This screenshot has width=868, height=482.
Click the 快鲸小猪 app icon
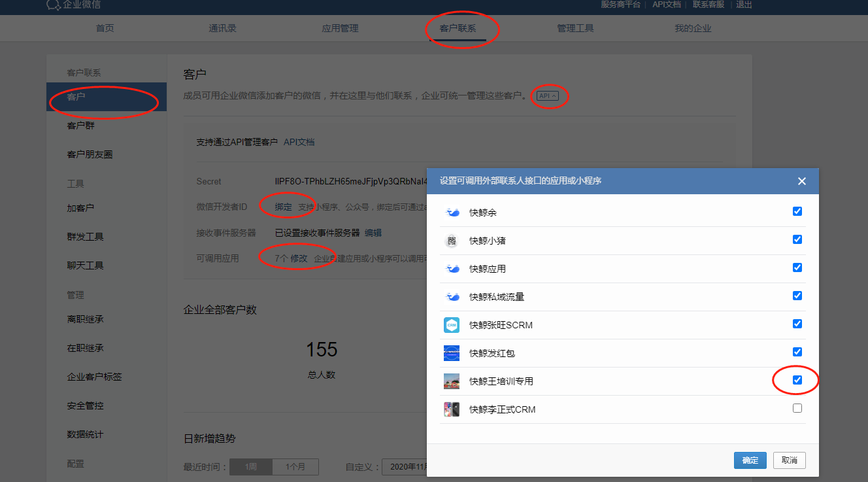tap(452, 241)
